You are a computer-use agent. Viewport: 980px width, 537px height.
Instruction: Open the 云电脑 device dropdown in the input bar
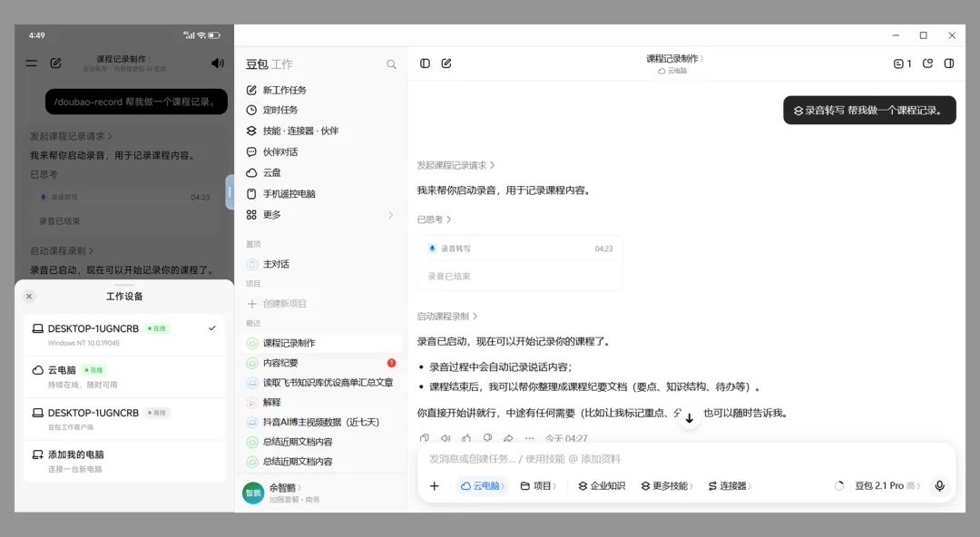tap(482, 485)
